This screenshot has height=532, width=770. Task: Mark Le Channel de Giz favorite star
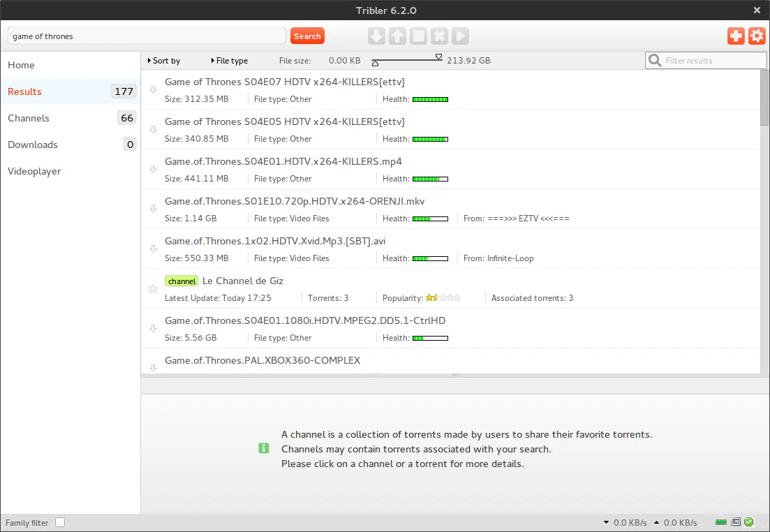pos(153,289)
